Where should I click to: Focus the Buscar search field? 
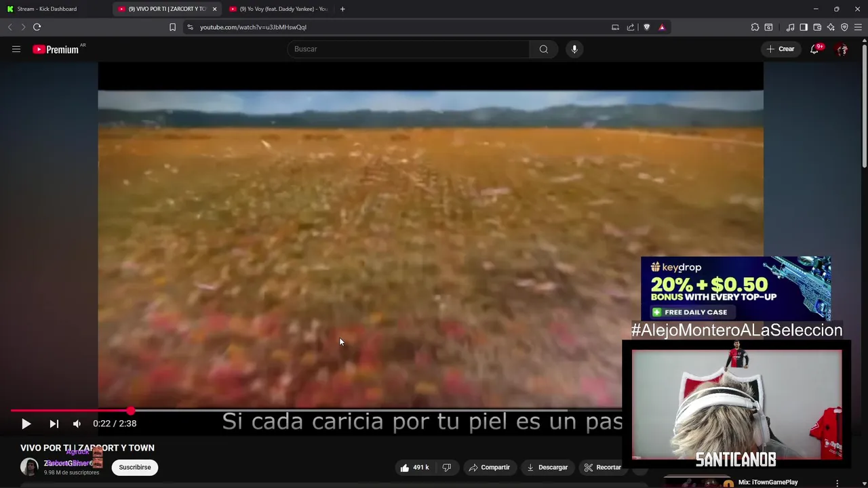tap(408, 49)
